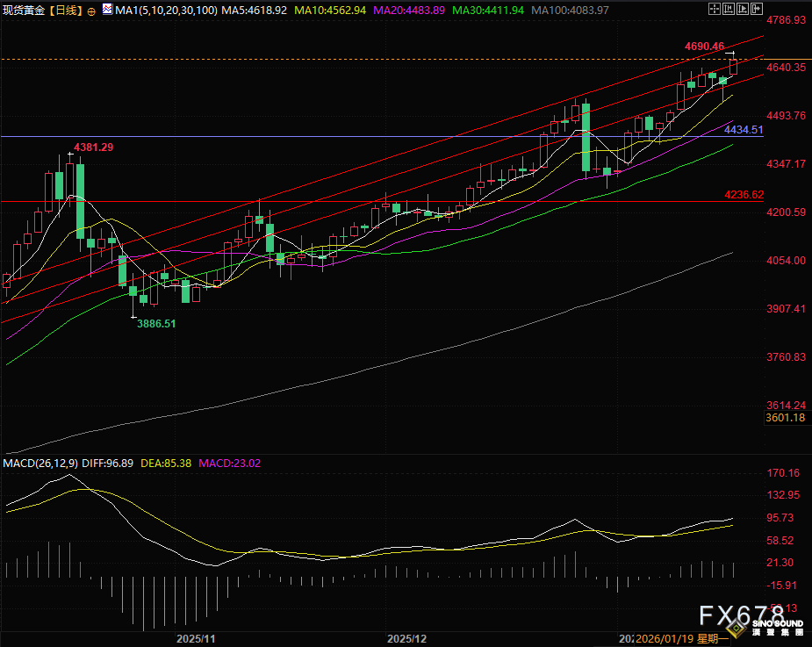This screenshot has height=647, width=812.
Task: Click the 4381.29 high price annotation
Action: coord(93,147)
